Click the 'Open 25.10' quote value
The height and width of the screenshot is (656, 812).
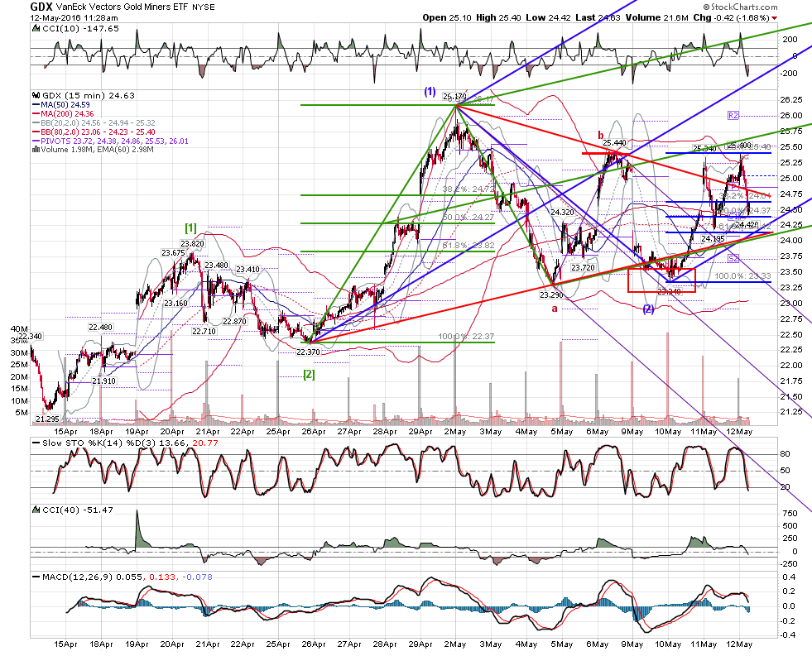click(447, 17)
